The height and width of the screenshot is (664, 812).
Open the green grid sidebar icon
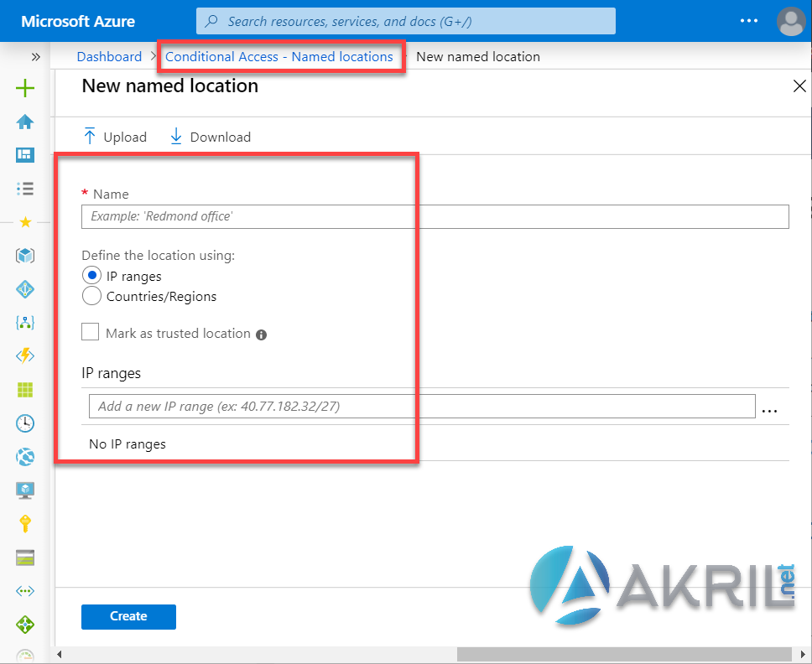click(25, 390)
